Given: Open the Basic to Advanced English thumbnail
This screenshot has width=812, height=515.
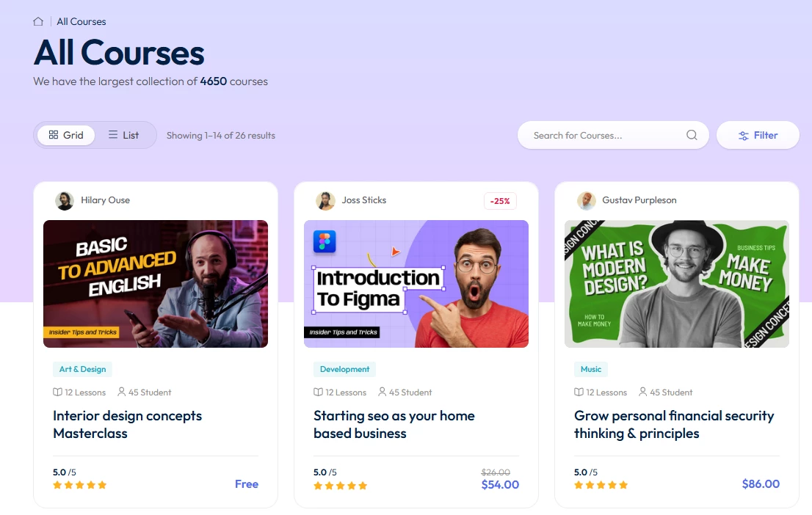Looking at the screenshot, I should tap(156, 284).
